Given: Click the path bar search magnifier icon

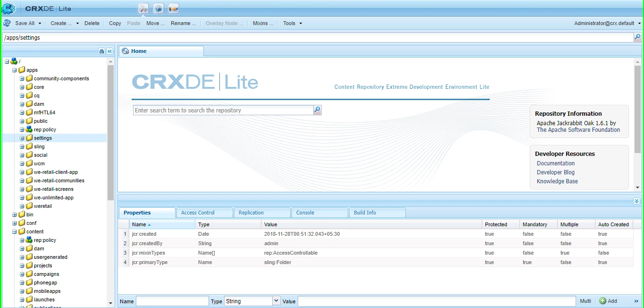Looking at the screenshot, I should pos(637,37).
